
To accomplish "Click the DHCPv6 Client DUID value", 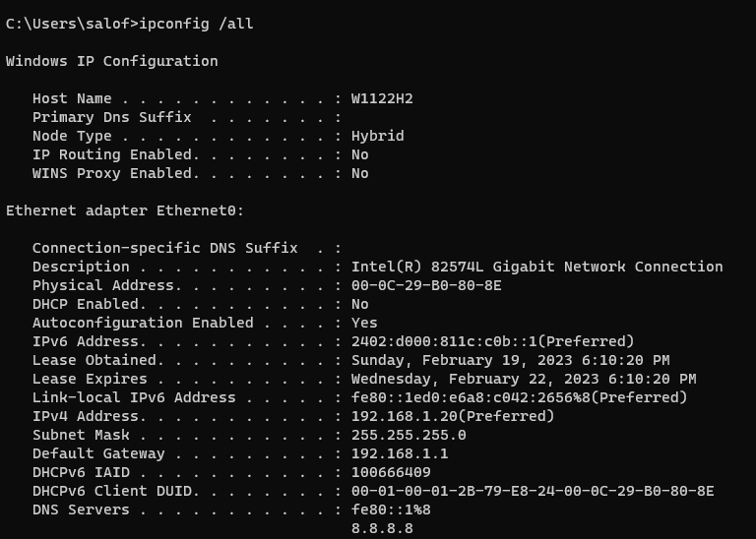I will tap(533, 492).
